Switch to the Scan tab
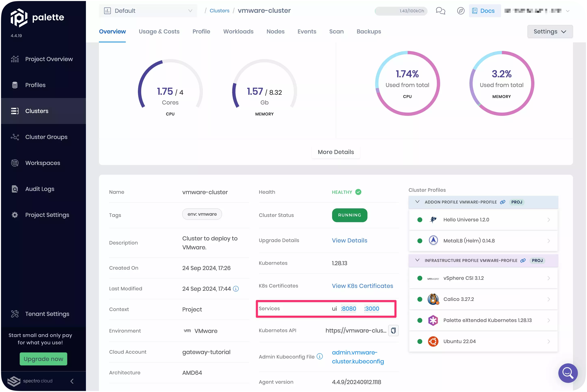 pos(336,31)
